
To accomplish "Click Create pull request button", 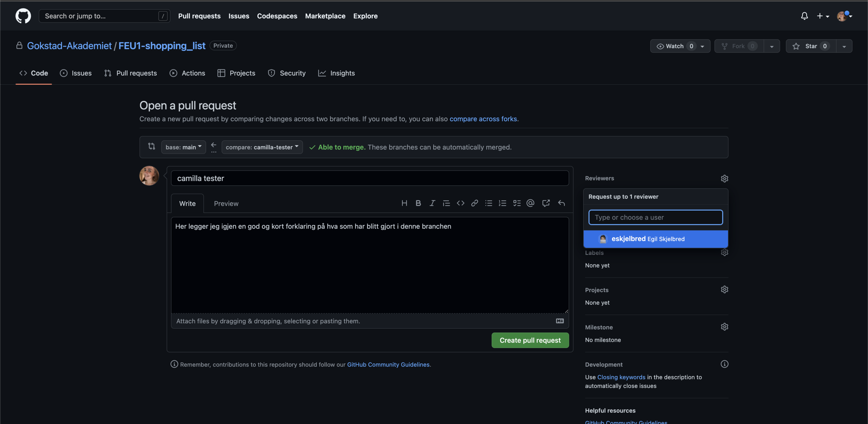I will 530,340.
